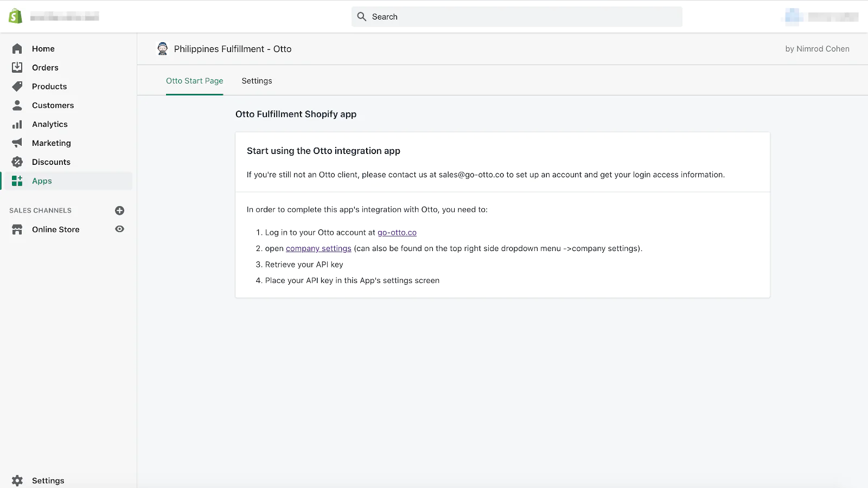Screen dimensions: 868x488
Task: Open Online Store sales channel
Action: [x=56, y=229]
